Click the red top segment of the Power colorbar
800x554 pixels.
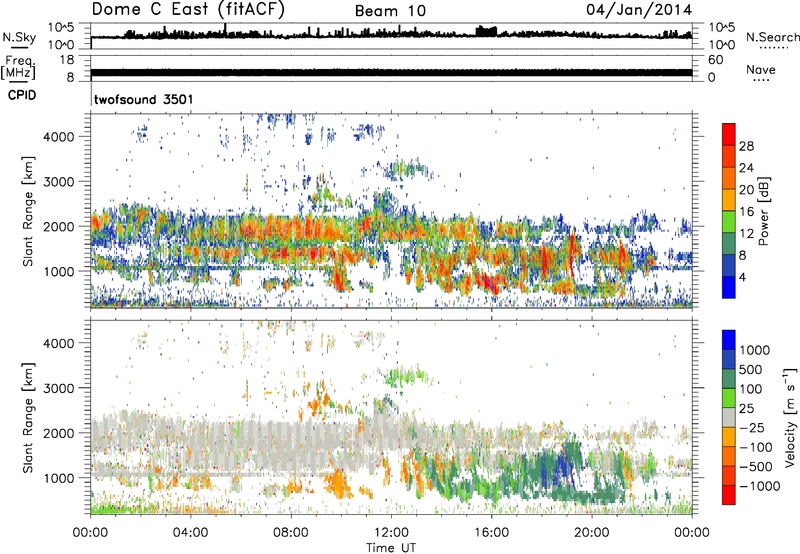729,134
